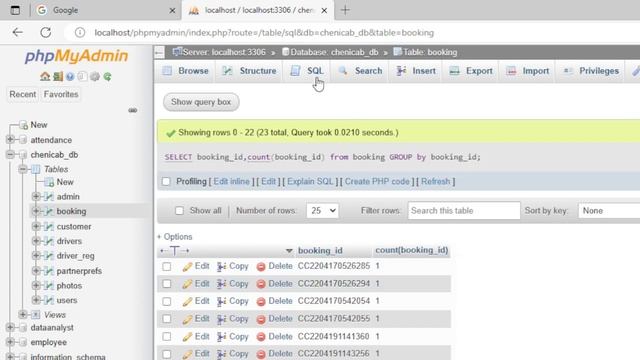Click the customer table icon in the tree

point(49,226)
